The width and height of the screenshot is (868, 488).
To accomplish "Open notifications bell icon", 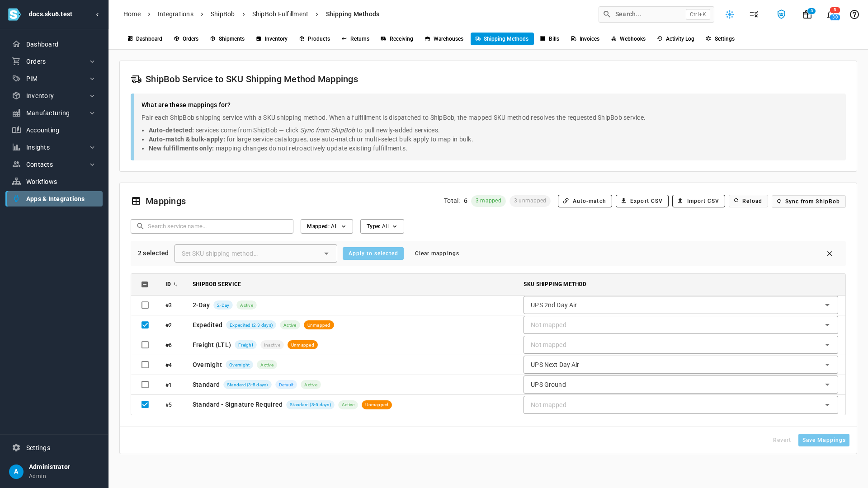I will (830, 14).
